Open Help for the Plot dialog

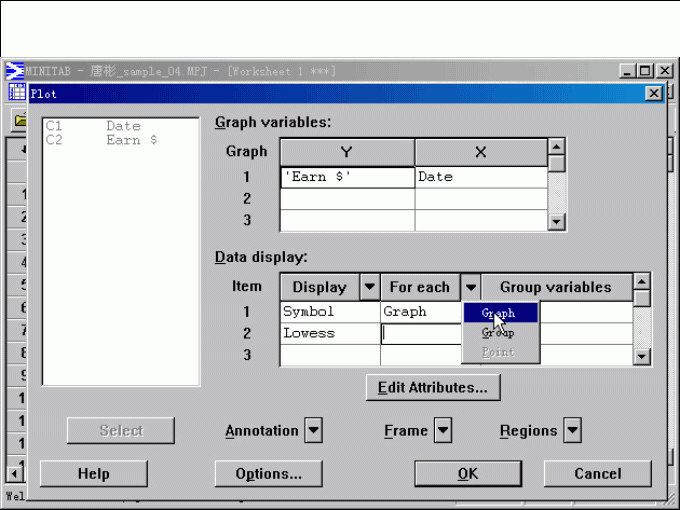[x=93, y=474]
